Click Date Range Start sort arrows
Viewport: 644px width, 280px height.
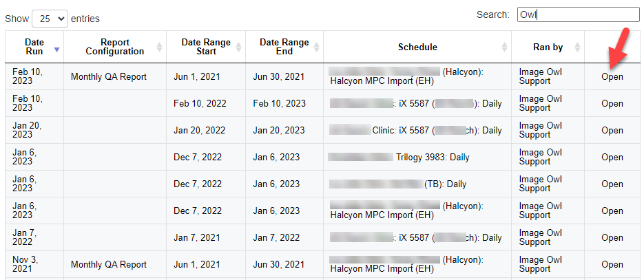[x=238, y=47]
